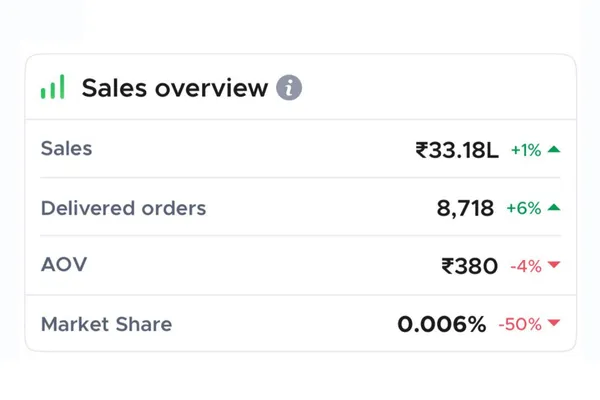Click green up arrow in Sales row
Viewport: 600px width, 400px height.
click(x=554, y=150)
